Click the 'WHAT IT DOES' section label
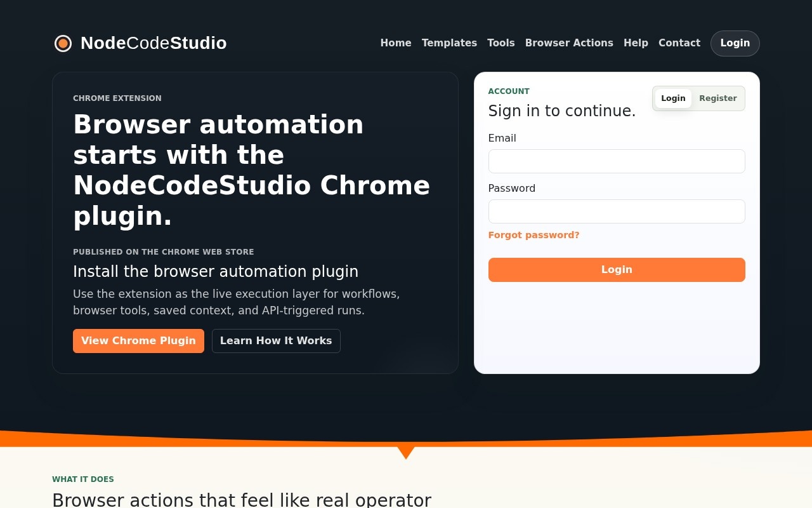The image size is (812, 508). point(83,479)
